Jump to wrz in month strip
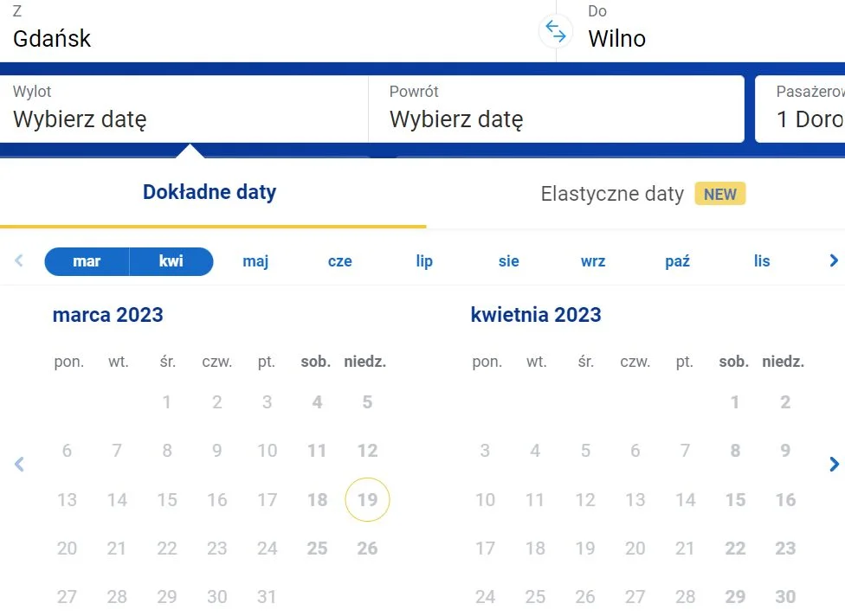The height and width of the screenshot is (616, 845). click(593, 261)
